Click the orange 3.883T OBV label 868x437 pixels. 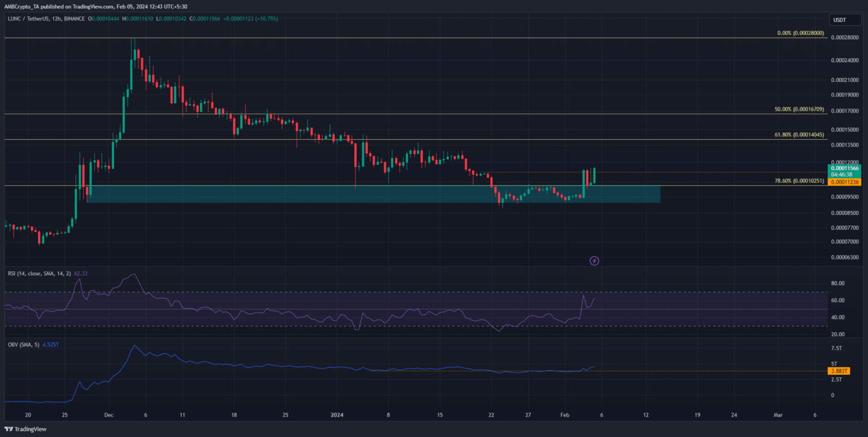click(839, 371)
